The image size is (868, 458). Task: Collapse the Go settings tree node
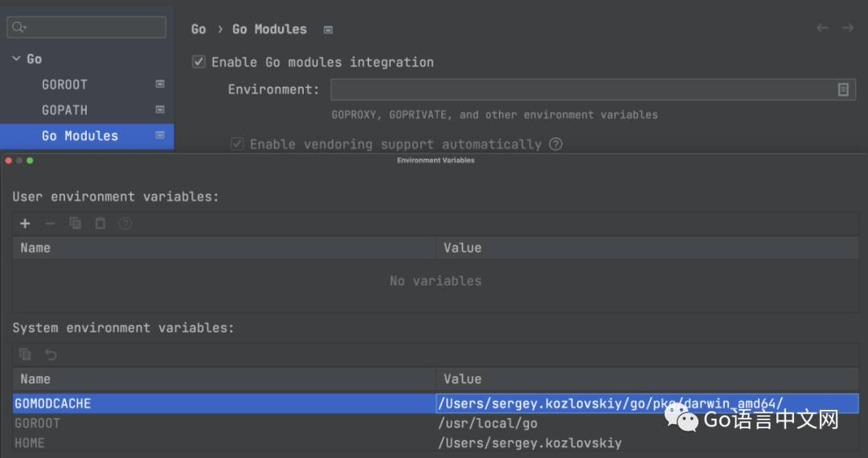pos(17,59)
